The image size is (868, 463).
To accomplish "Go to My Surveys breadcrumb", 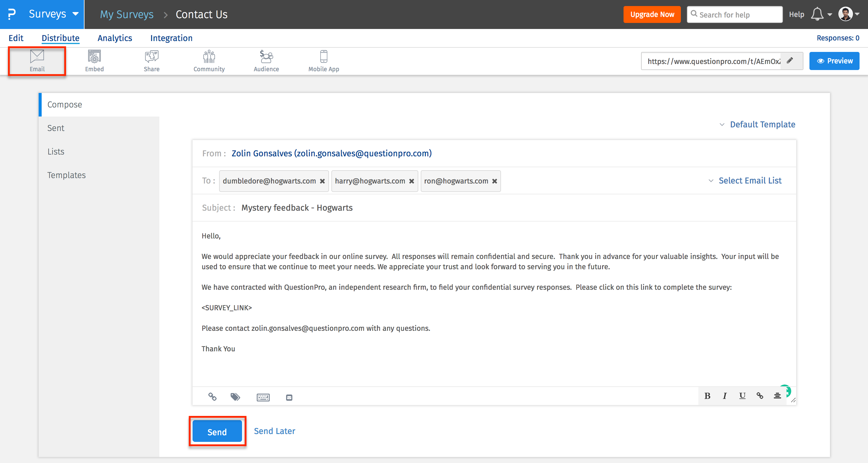I will click(127, 14).
